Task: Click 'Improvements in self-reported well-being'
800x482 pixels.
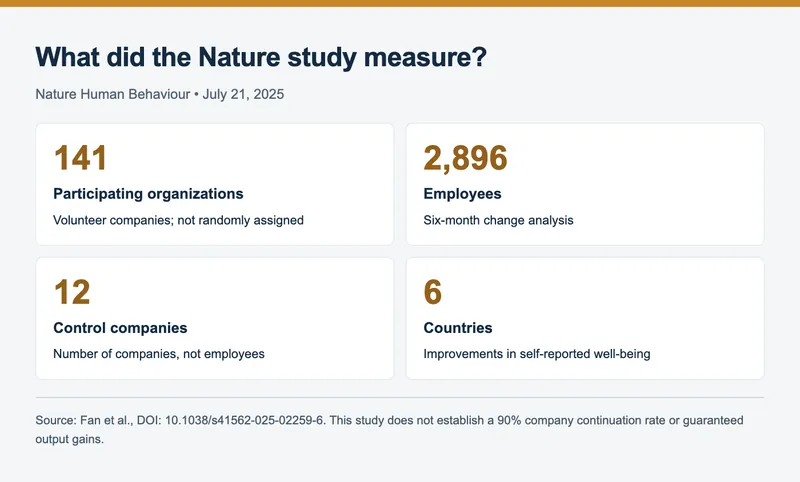Action: (x=537, y=354)
